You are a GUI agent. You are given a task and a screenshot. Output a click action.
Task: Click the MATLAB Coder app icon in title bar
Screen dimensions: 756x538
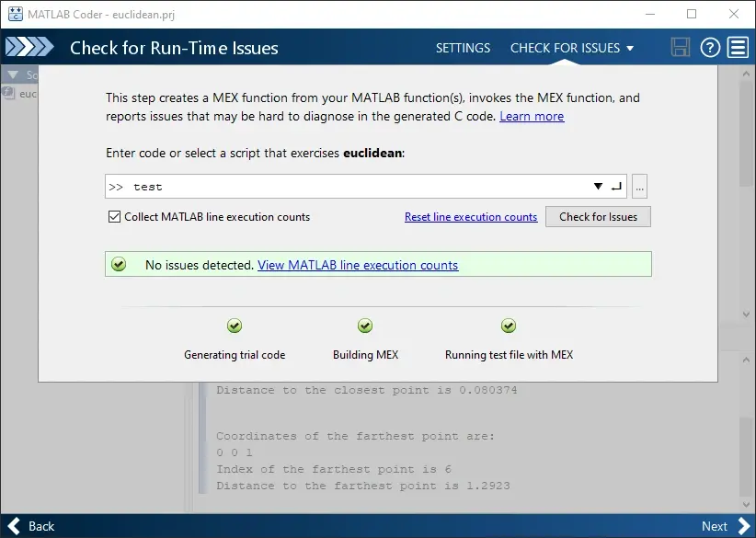15,14
